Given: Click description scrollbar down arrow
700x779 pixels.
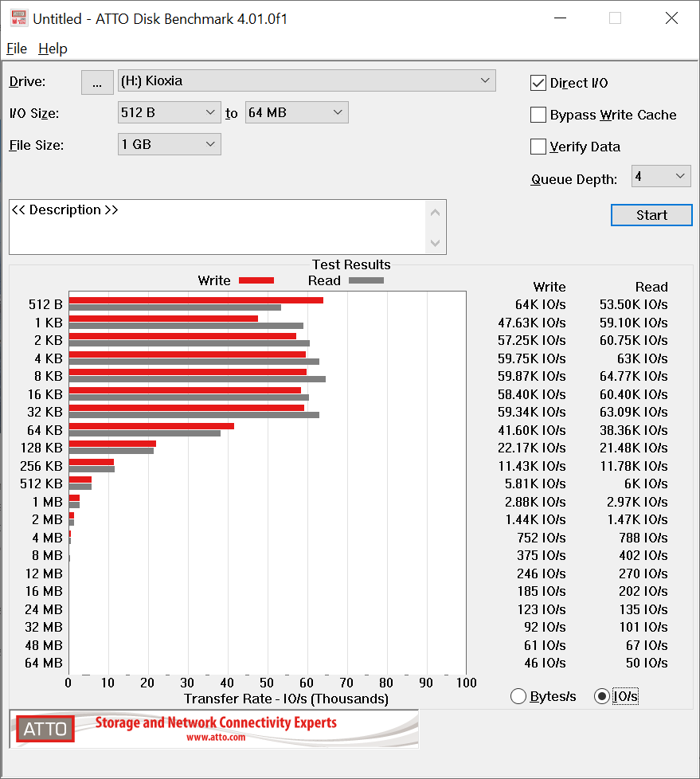Looking at the screenshot, I should click(x=435, y=242).
